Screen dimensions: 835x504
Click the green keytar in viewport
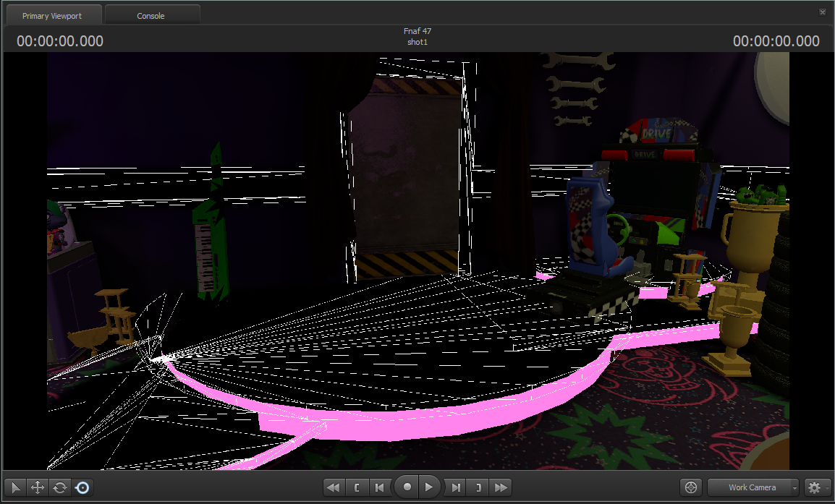click(x=212, y=223)
